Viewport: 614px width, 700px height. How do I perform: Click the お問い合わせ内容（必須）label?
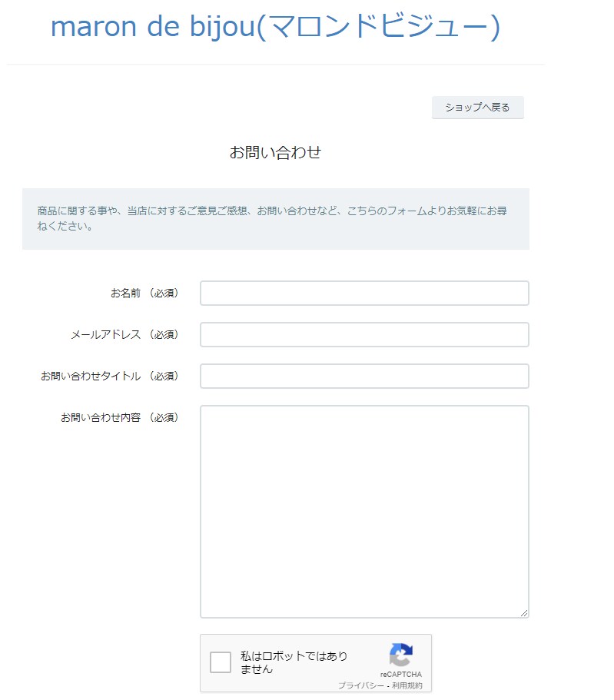point(120,417)
